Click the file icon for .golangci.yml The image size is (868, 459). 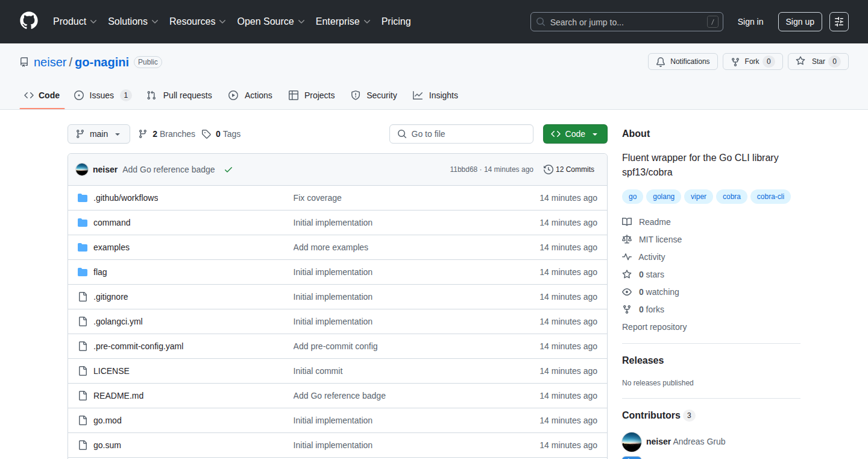click(83, 321)
